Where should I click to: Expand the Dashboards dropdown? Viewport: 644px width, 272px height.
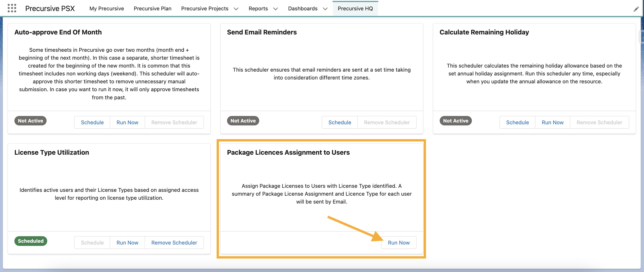pos(325,9)
